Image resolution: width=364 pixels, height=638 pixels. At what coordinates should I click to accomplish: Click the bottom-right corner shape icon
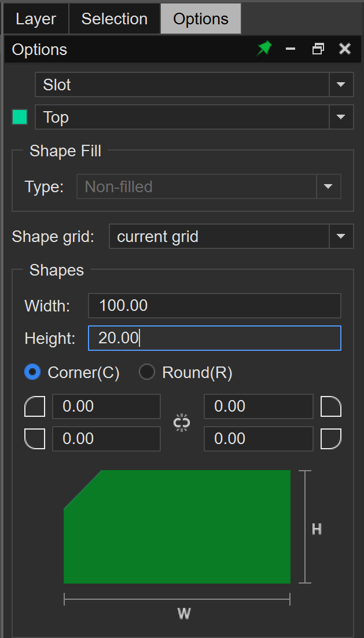pyautogui.click(x=331, y=439)
